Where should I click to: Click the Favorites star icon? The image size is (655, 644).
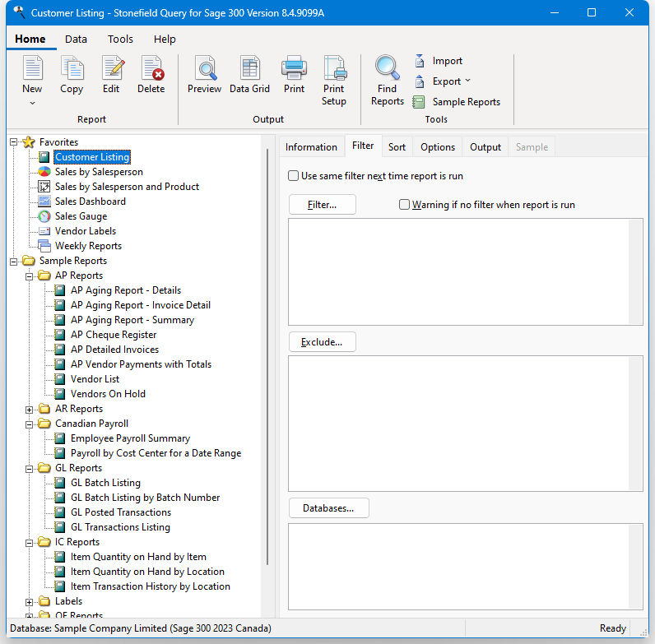coord(29,142)
